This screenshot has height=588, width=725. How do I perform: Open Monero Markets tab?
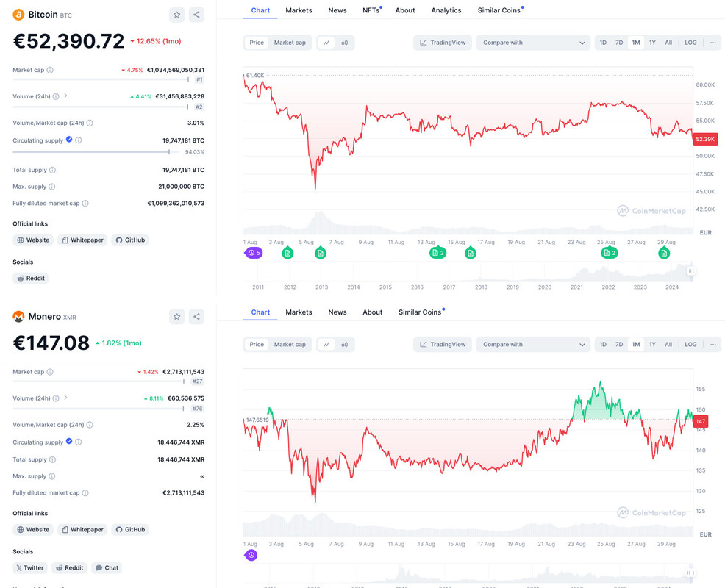(x=299, y=312)
